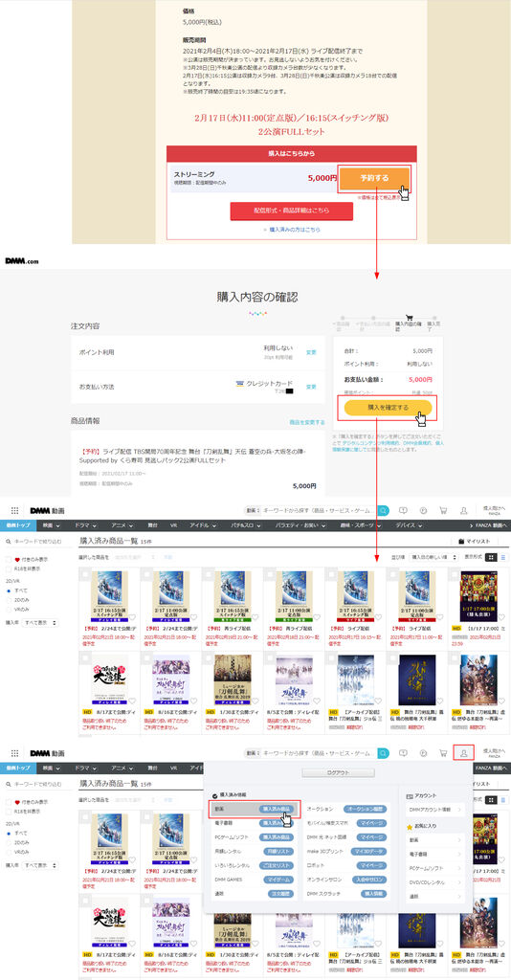The image size is (511, 980).
Task: Select list display-format icon, view without account menu
Action: pyautogui.click(x=503, y=557)
